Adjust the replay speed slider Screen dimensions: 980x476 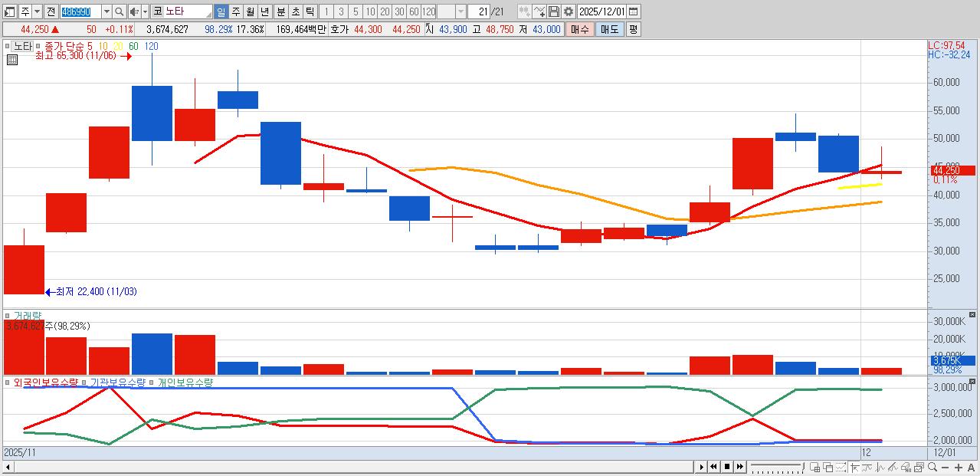tap(778, 467)
